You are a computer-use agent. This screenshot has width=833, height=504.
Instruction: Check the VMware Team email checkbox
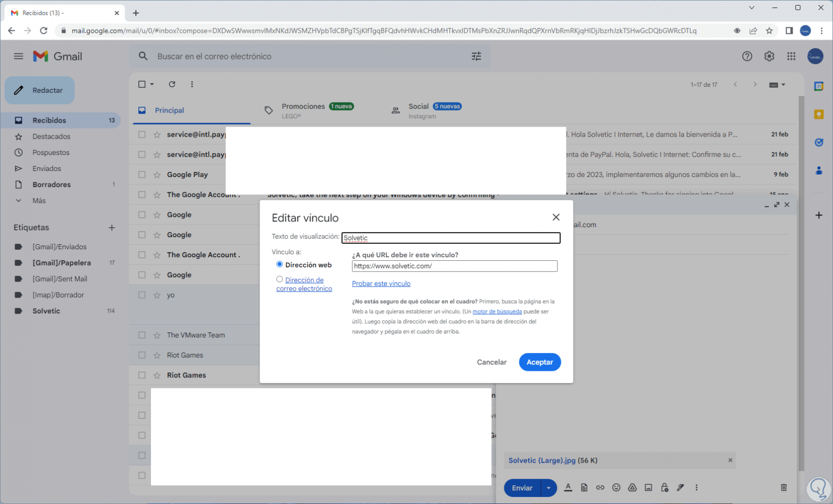142,335
